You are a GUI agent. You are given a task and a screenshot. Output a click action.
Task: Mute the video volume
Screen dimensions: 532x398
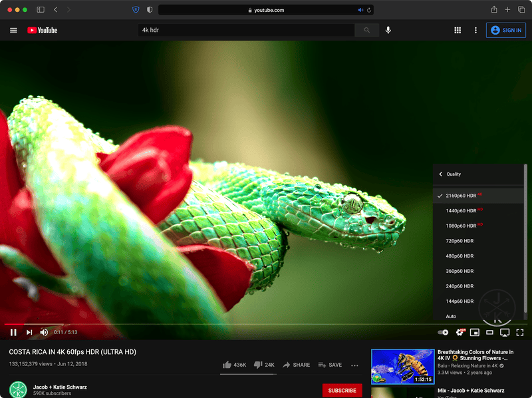[x=44, y=332]
